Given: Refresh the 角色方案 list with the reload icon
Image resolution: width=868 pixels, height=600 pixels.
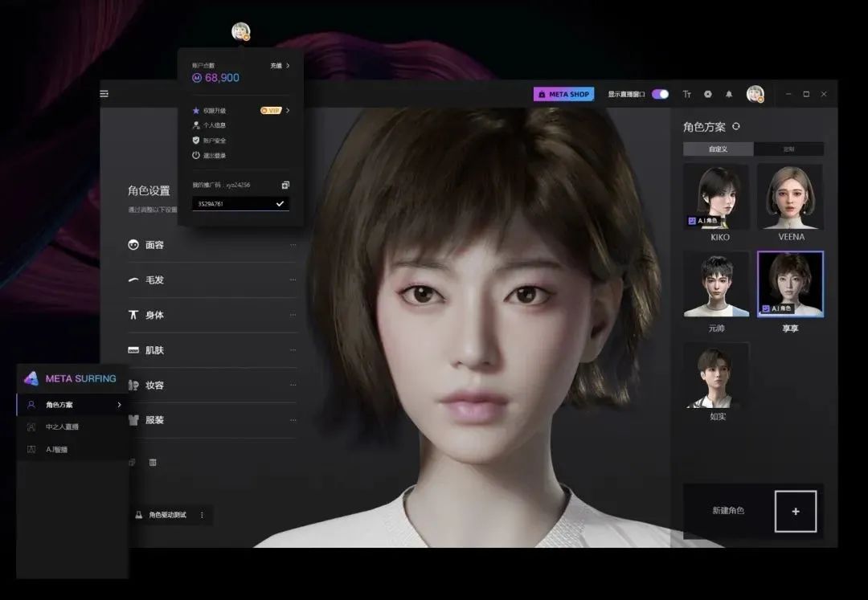Looking at the screenshot, I should click(x=735, y=126).
